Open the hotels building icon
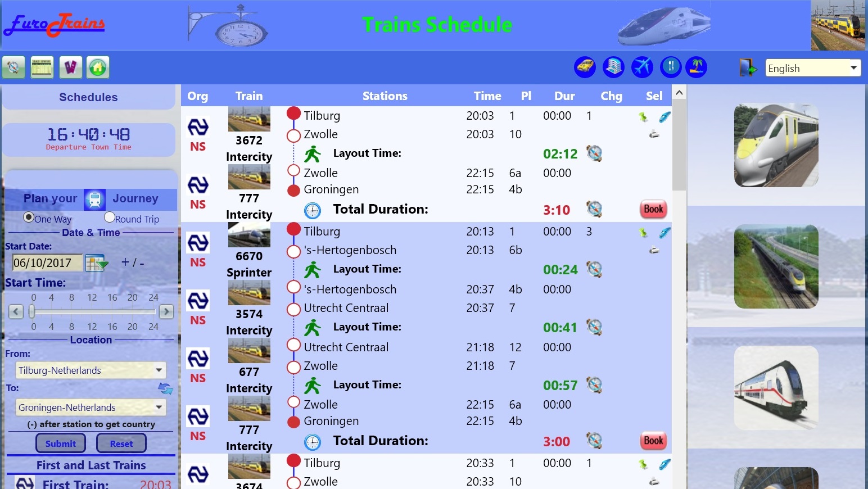 coord(613,67)
